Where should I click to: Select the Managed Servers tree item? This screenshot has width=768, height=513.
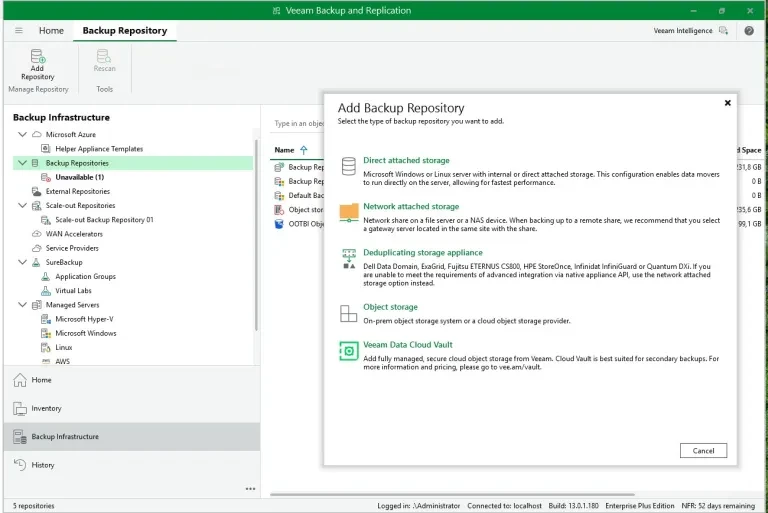[72, 305]
